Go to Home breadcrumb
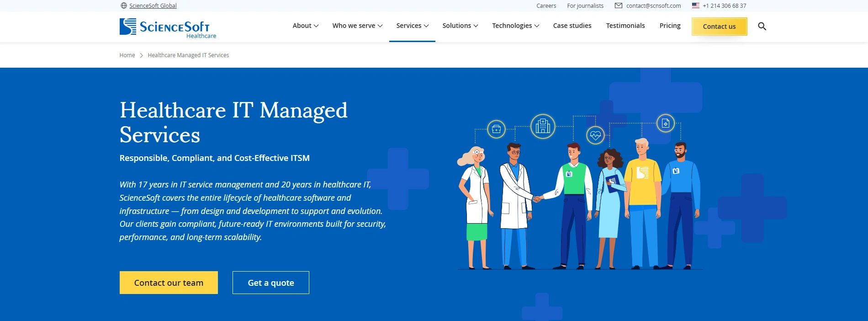The width and height of the screenshot is (868, 321). pyautogui.click(x=127, y=55)
